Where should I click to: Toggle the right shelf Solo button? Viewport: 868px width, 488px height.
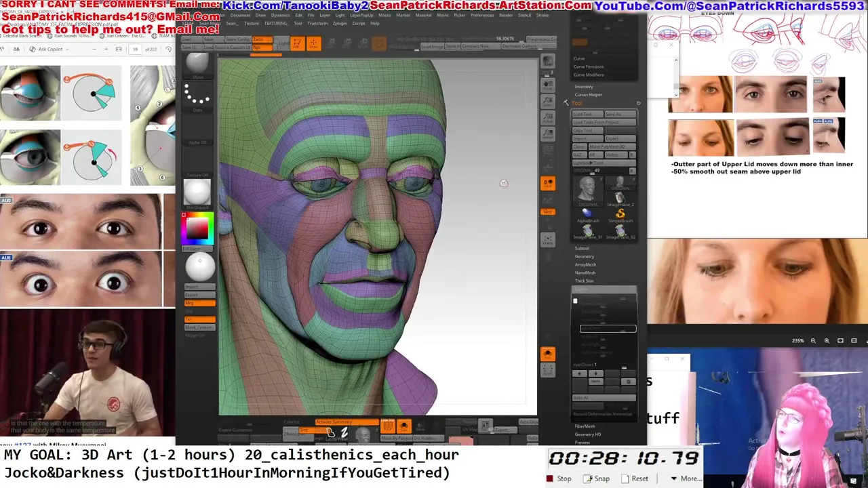[x=547, y=353]
